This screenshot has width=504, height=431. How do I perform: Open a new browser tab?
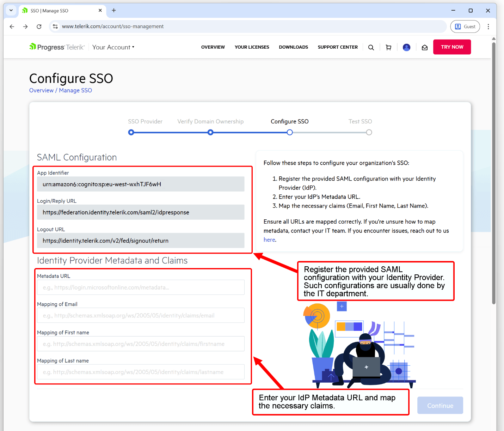[114, 11]
